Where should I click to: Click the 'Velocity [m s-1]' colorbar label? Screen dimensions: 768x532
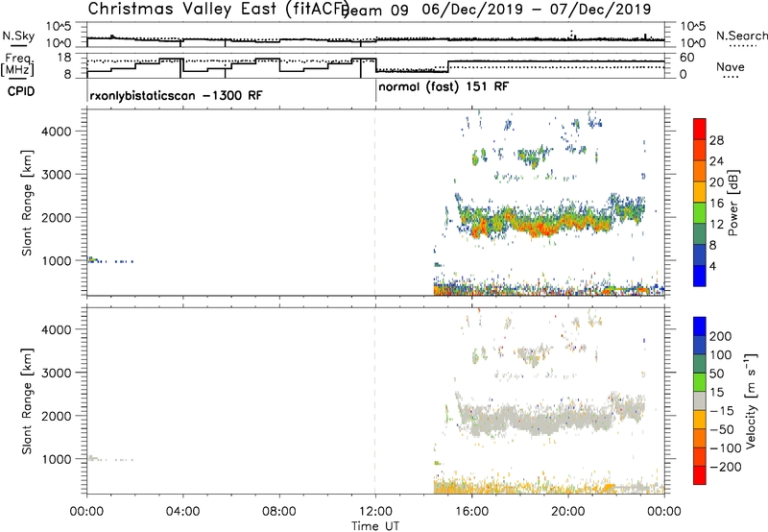pos(752,400)
